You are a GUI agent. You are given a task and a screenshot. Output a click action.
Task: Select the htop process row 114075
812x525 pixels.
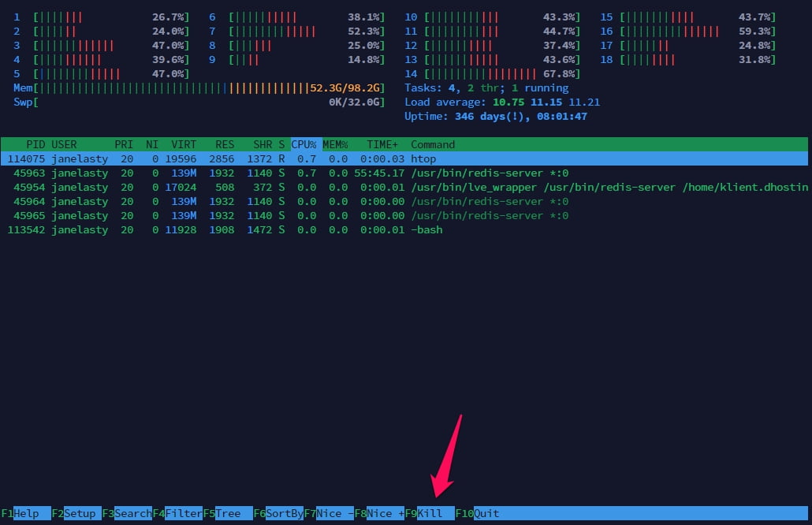pyautogui.click(x=404, y=158)
